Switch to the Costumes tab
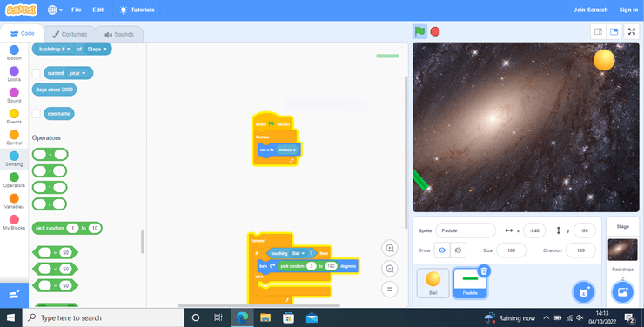This screenshot has height=327, width=644. pos(70,35)
